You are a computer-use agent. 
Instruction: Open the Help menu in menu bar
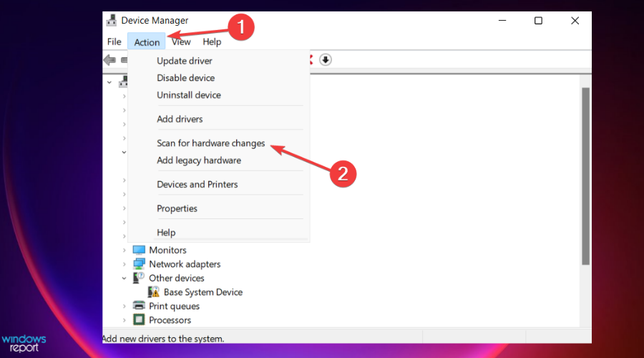(212, 42)
